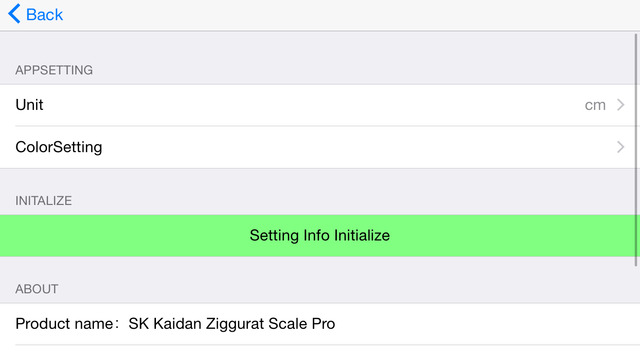Open the Unit setting label

[29, 105]
